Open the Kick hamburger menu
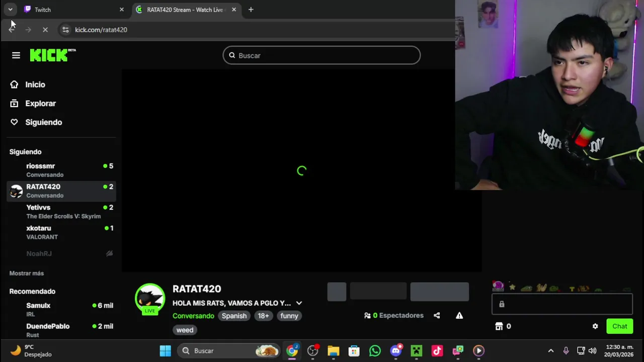Image resolution: width=644 pixels, height=362 pixels. (16, 55)
